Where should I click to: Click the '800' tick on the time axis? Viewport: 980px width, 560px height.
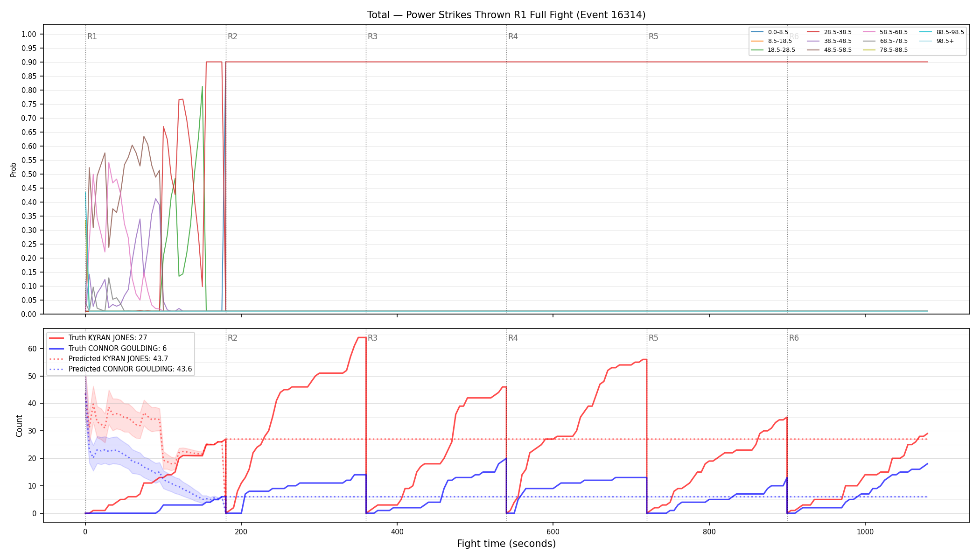(709, 532)
